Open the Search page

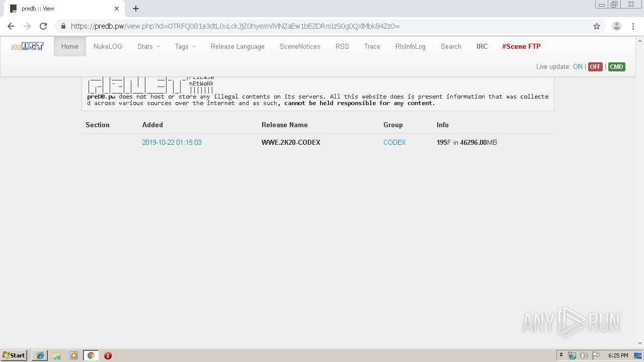(451, 46)
